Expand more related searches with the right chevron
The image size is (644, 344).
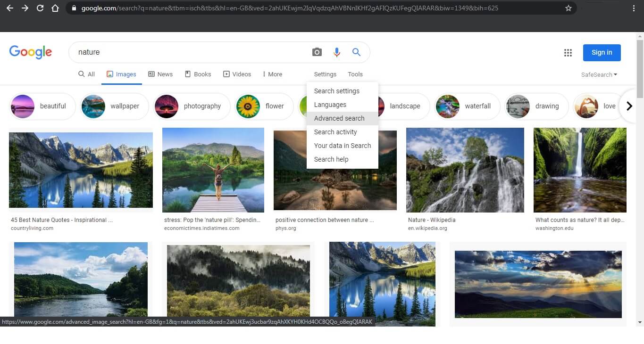(x=629, y=106)
